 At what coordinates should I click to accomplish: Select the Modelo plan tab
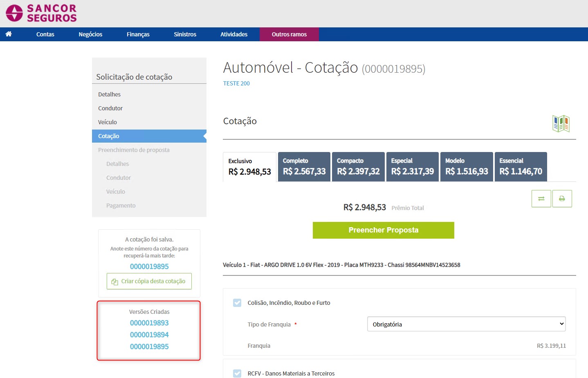tap(467, 167)
